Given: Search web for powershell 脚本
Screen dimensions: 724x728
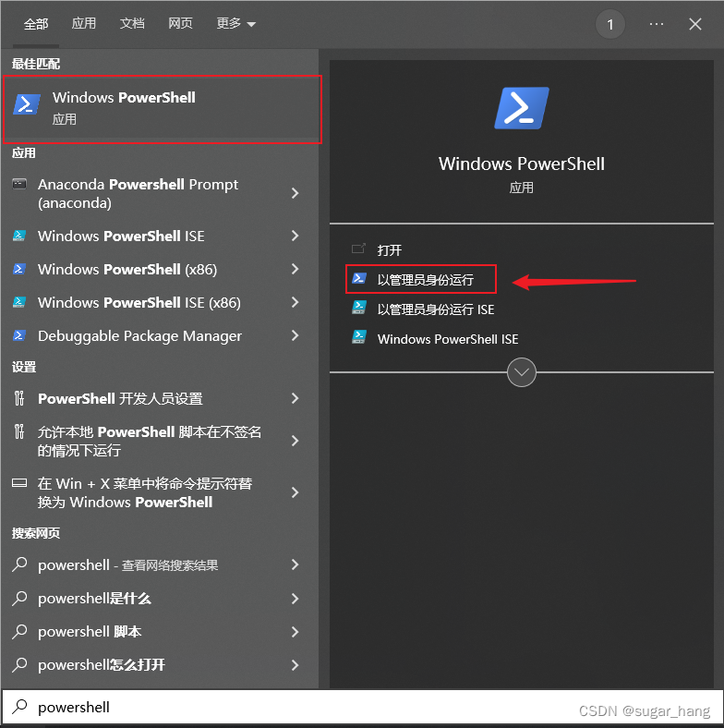Looking at the screenshot, I should point(90,631).
